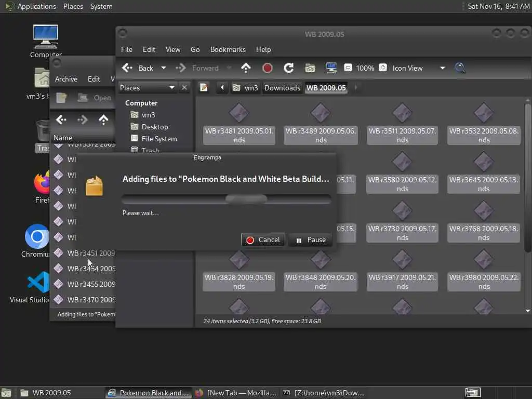The image size is (532, 399).
Task: Open the Back history dropdown arrow
Action: click(x=164, y=68)
